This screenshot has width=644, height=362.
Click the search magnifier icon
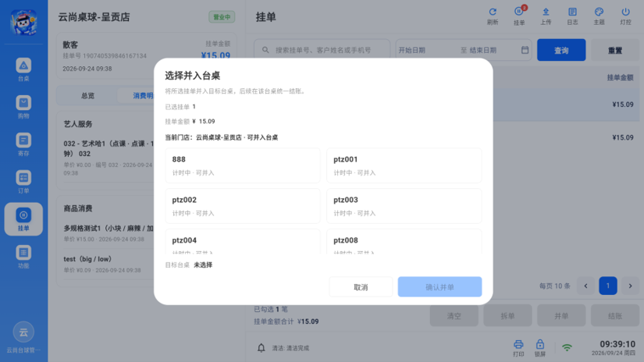(x=265, y=50)
